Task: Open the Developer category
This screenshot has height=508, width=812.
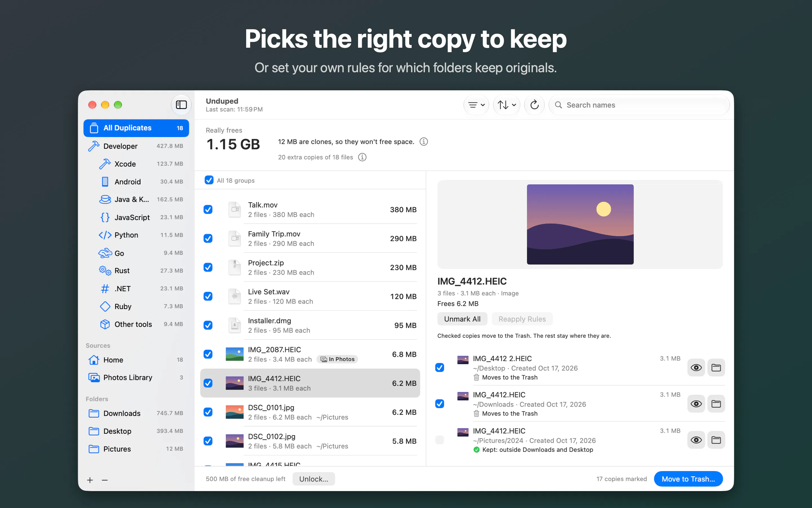Action: click(x=136, y=146)
